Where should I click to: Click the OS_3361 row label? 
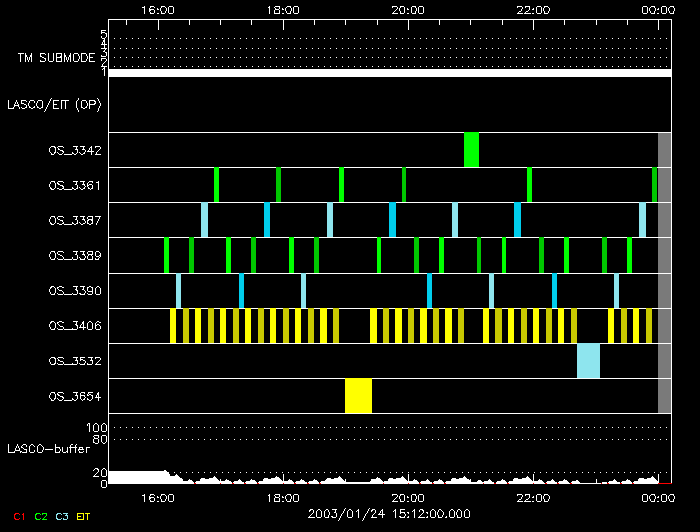click(74, 185)
